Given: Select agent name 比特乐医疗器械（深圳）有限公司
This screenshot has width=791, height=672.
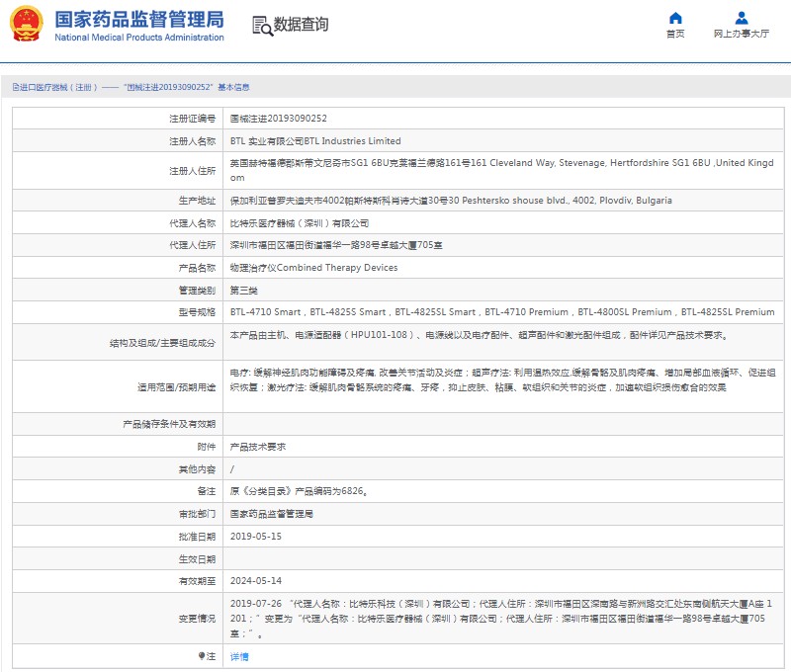Looking at the screenshot, I should [300, 223].
